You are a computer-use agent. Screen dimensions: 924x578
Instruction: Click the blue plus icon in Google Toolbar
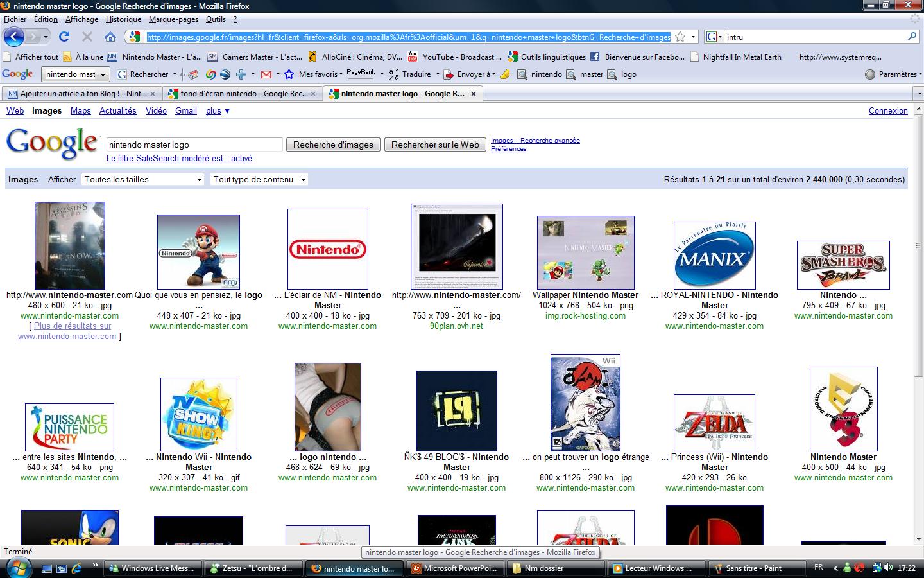click(241, 74)
